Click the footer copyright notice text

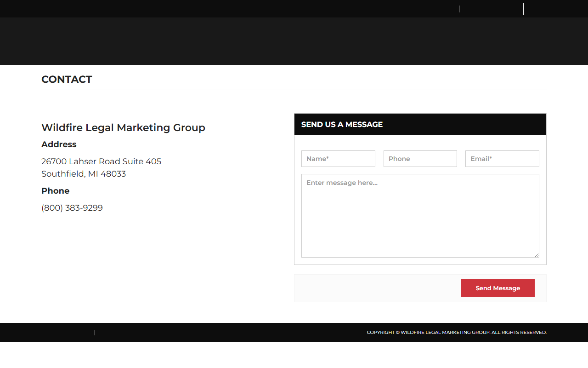click(457, 333)
